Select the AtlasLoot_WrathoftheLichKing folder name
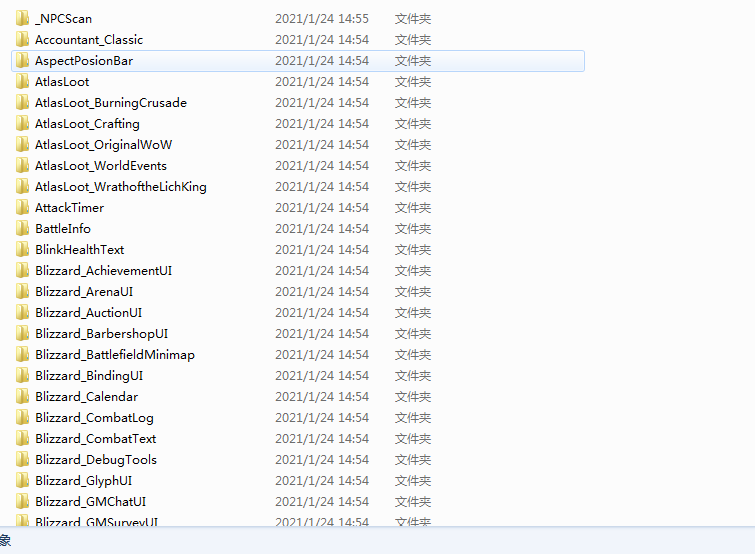Image resolution: width=755 pixels, height=554 pixels. pyautogui.click(x=121, y=187)
